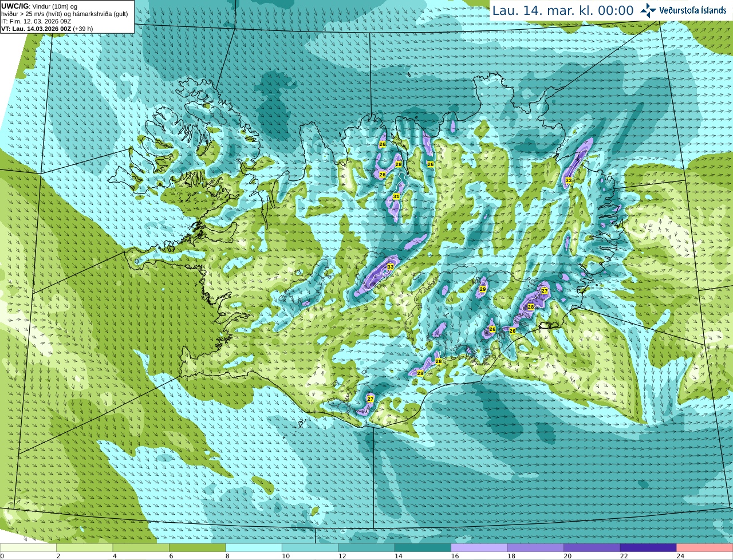Pick the 18–20 m/s light purple swatch
This screenshot has height=560, width=733.
coord(535,548)
